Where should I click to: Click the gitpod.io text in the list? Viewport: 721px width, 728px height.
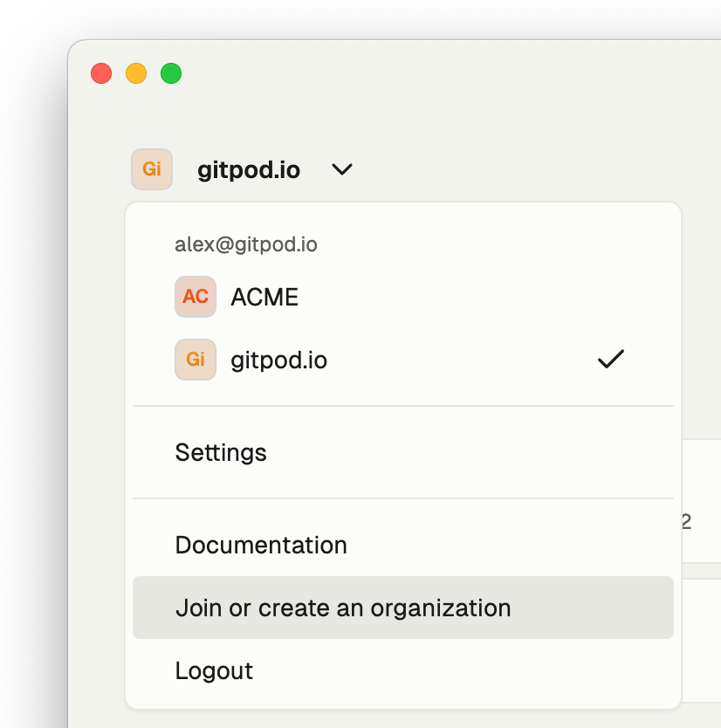tap(279, 361)
